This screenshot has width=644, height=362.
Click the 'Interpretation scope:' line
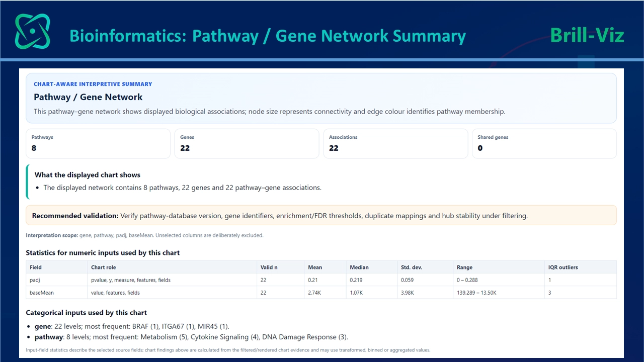coord(144,235)
